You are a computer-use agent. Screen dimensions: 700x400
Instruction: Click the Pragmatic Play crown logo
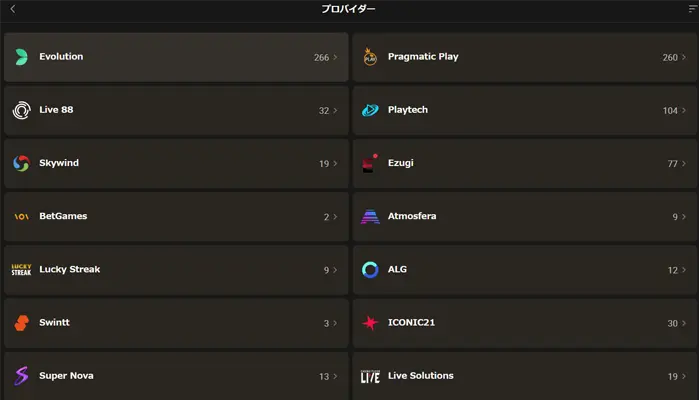pyautogui.click(x=370, y=57)
